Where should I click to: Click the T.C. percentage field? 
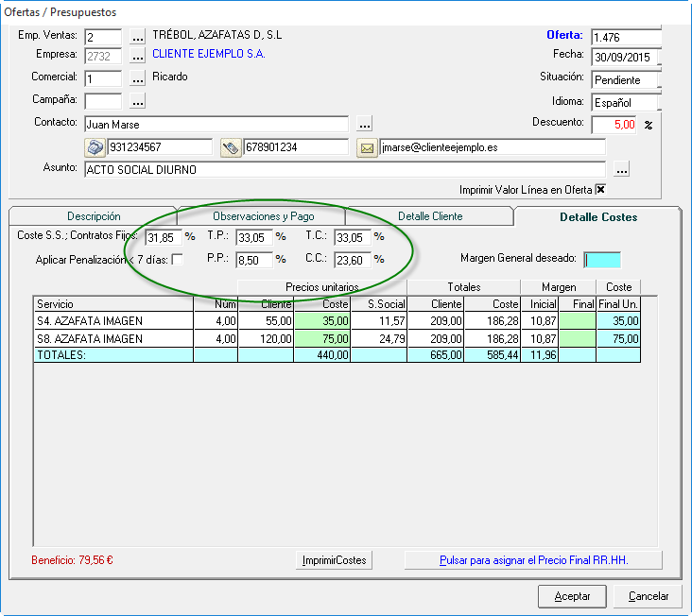click(353, 238)
